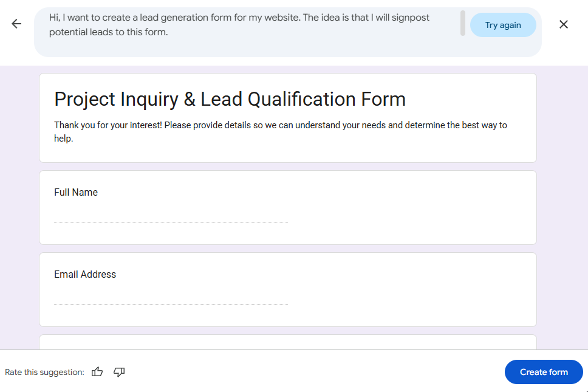Click the Project Inquiry form header card

[287, 117]
